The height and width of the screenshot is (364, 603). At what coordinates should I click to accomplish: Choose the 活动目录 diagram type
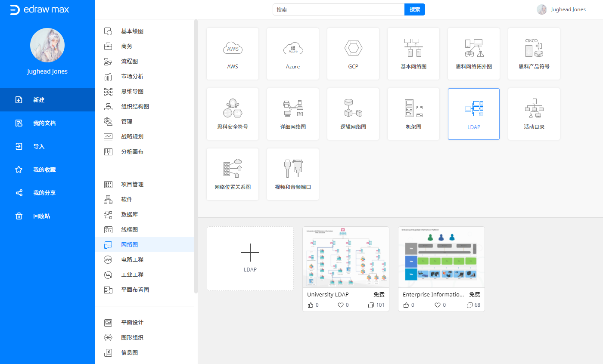534,114
